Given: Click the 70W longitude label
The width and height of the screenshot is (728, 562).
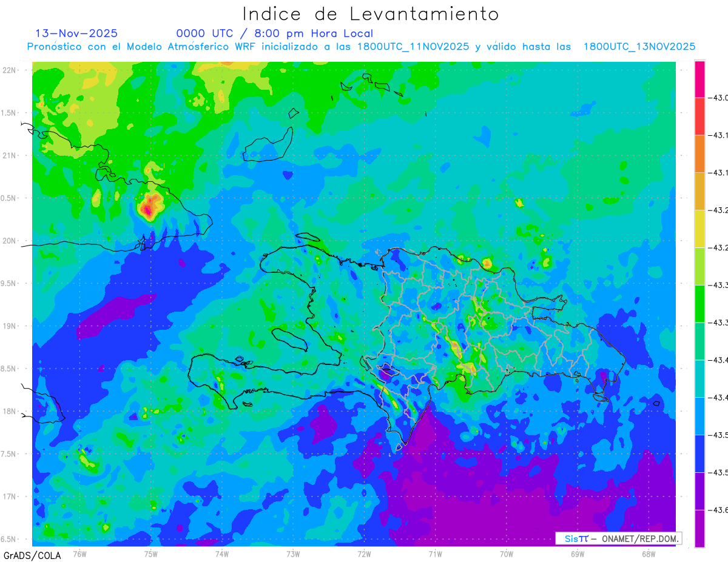Looking at the screenshot, I should point(507,554).
